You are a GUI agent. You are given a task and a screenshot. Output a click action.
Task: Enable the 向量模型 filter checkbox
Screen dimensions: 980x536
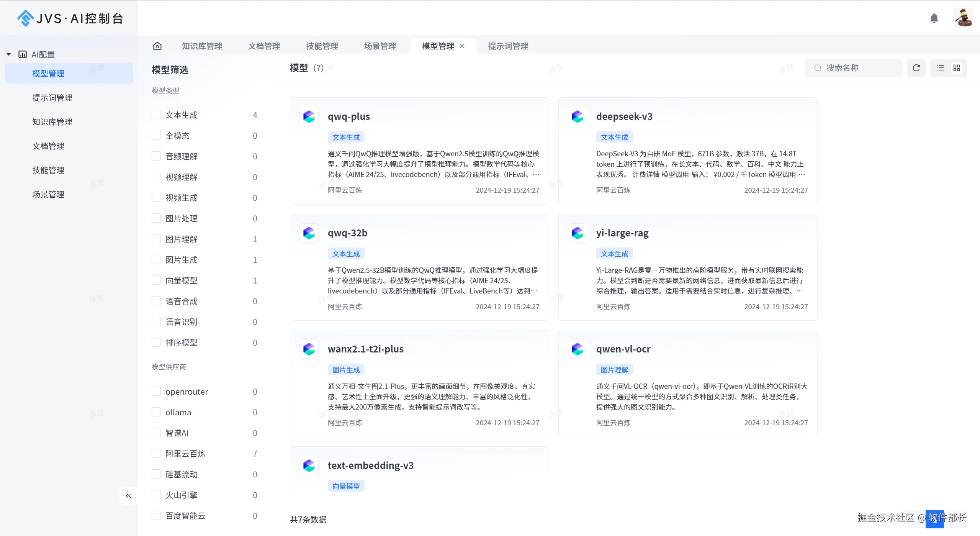[x=156, y=280]
